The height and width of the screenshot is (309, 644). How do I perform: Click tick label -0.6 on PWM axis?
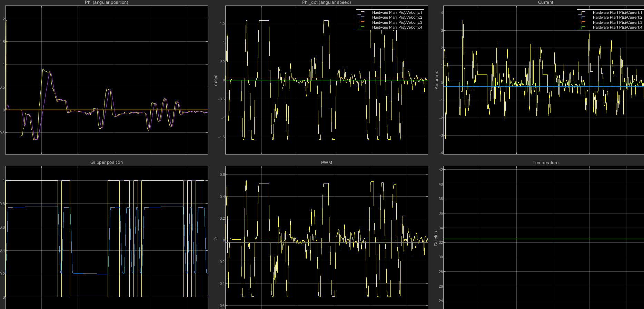pyautogui.click(x=221, y=306)
